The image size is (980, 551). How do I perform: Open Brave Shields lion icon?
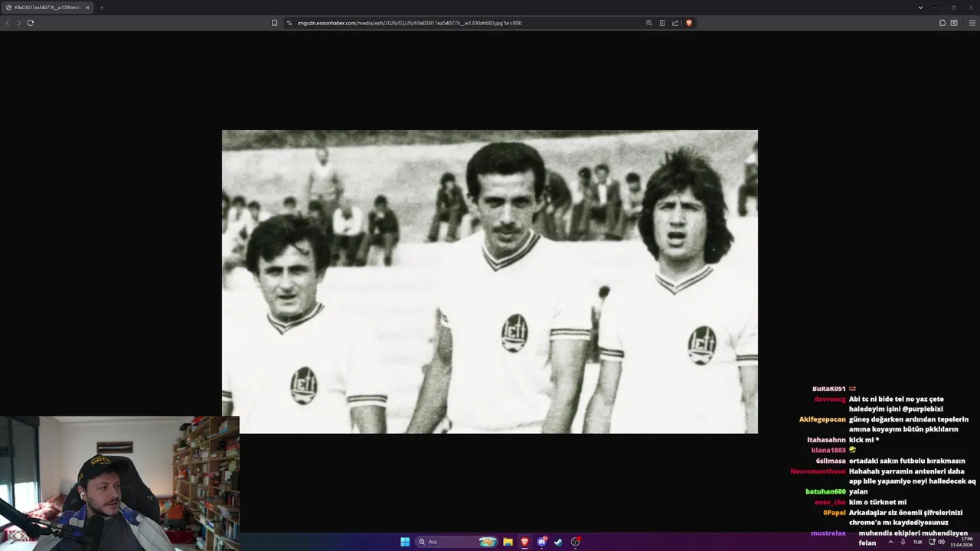pos(689,23)
